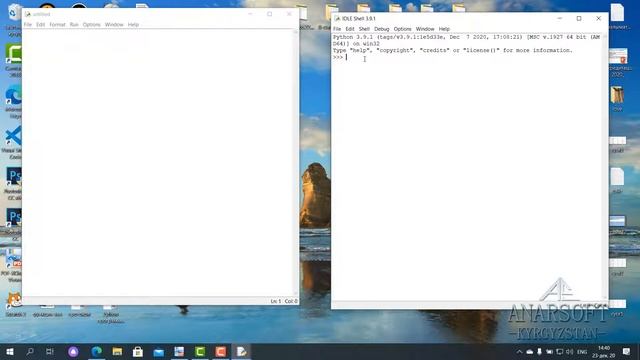Open Run menu in untitled editor

pos(74,24)
